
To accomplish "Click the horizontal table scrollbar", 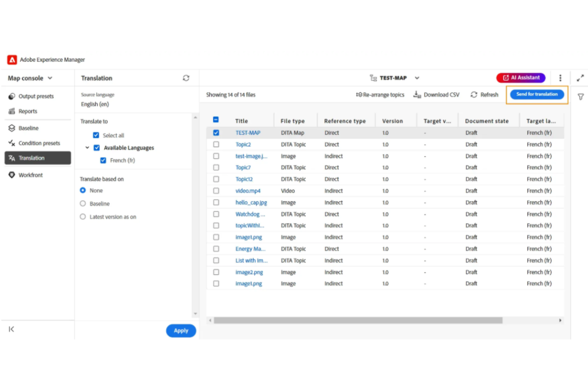I will [x=358, y=320].
